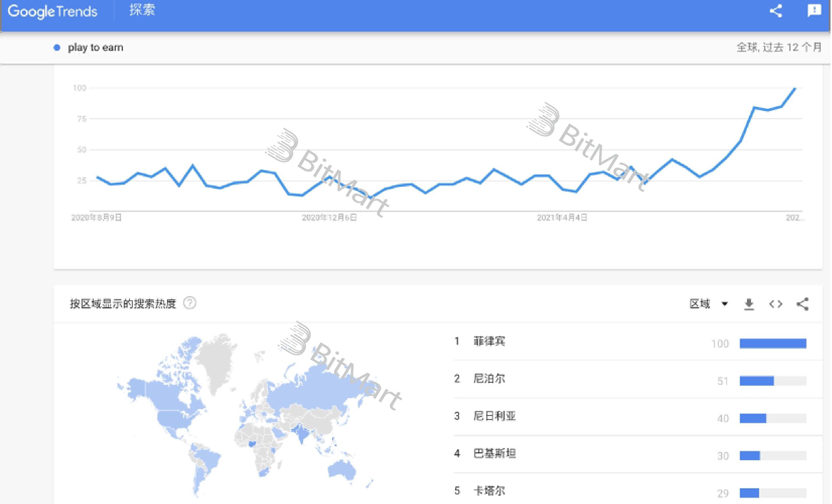
Task: Select 卡塔尔 in the region list
Action: pos(489,491)
